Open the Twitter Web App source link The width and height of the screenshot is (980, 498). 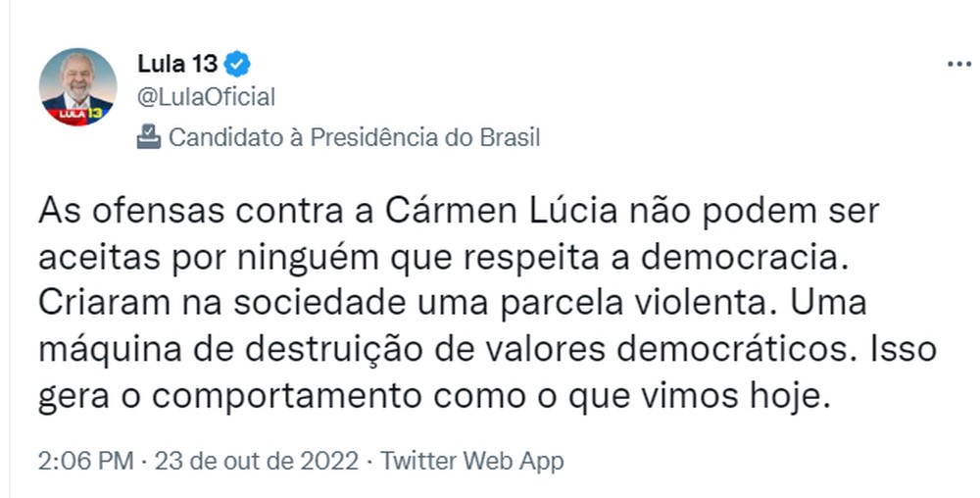472,461
